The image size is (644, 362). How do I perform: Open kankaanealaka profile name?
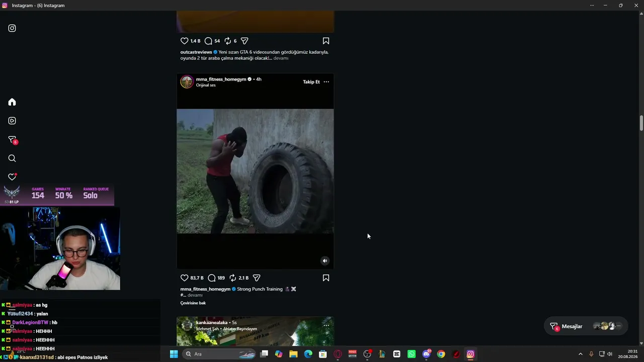[x=212, y=322]
